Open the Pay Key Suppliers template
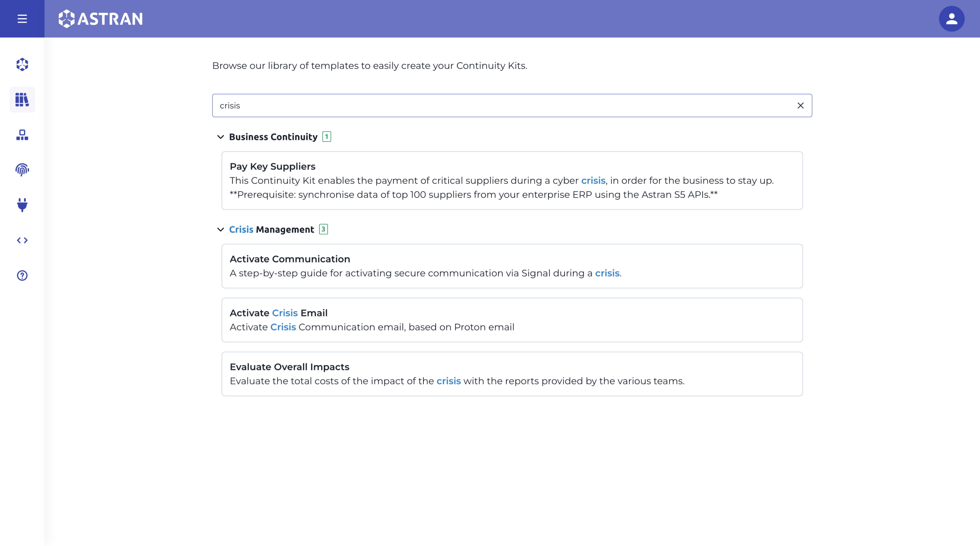The height and width of the screenshot is (546, 980). [512, 181]
